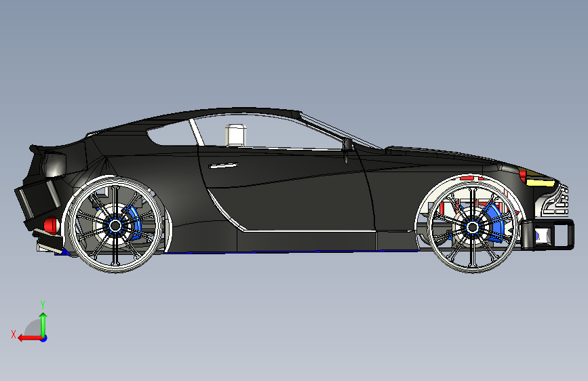Click the red X axis arrow of triad
The image size is (588, 381).
click(30, 338)
